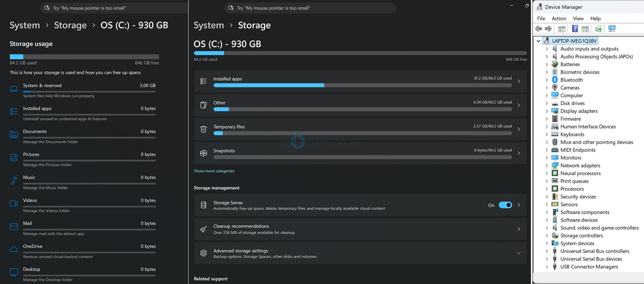Click search box in the OS (C:) detail window
The width and height of the screenshot is (644, 284).
click(114, 8)
